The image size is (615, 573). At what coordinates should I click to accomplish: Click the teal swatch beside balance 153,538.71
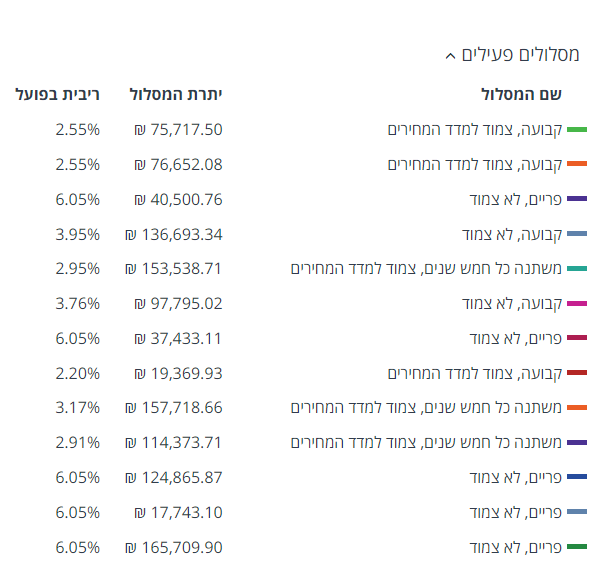tap(577, 269)
